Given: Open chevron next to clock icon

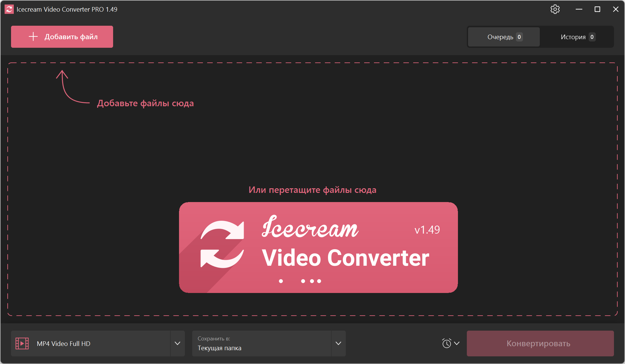Looking at the screenshot, I should pos(457,343).
